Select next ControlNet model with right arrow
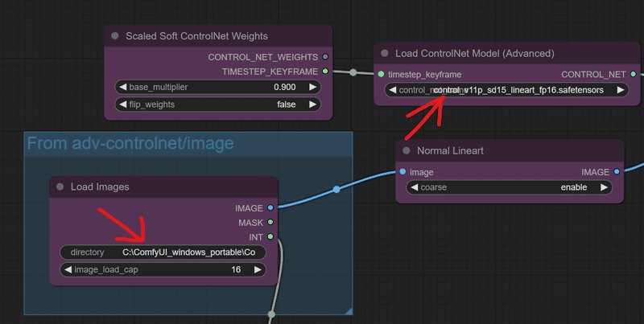The height and width of the screenshot is (324, 644). tap(620, 90)
